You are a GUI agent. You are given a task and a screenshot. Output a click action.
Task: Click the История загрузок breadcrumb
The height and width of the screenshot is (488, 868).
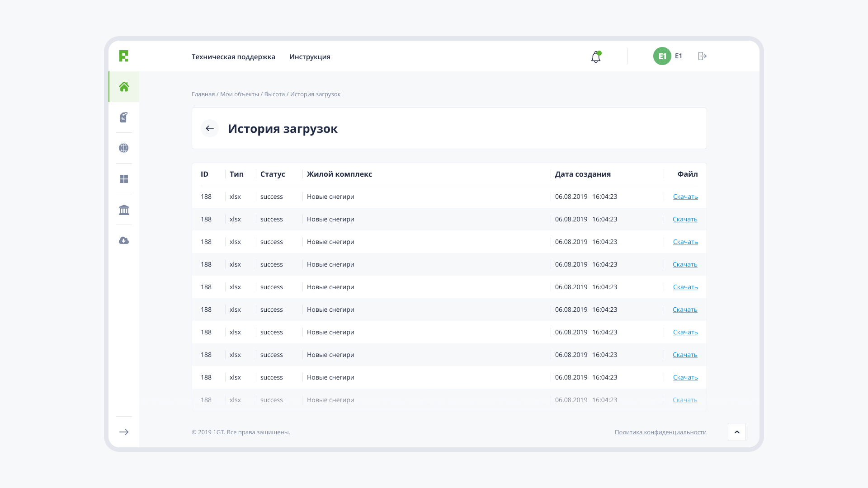[315, 94]
